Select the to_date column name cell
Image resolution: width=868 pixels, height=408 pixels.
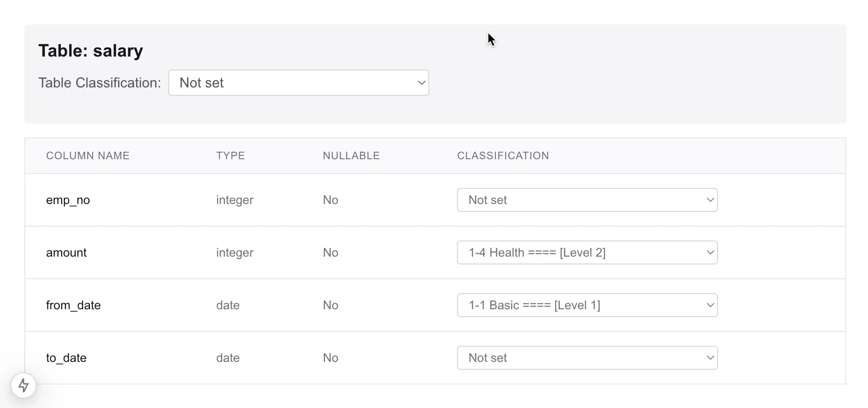pyautogui.click(x=66, y=358)
